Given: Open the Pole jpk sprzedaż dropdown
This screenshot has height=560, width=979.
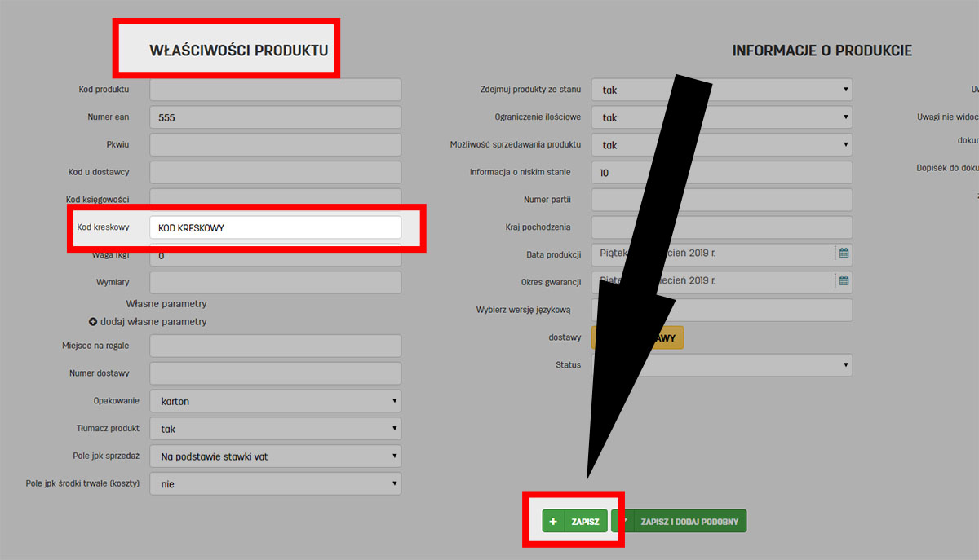Looking at the screenshot, I should click(275, 456).
